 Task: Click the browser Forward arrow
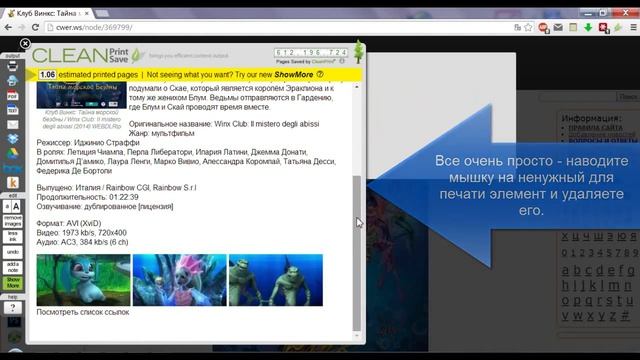(x=22, y=27)
